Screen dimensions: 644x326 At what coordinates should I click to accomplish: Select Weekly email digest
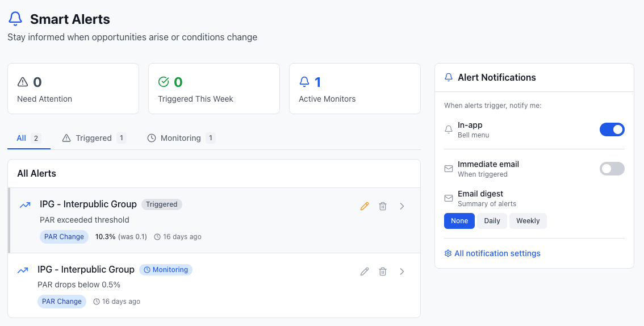pyautogui.click(x=528, y=221)
